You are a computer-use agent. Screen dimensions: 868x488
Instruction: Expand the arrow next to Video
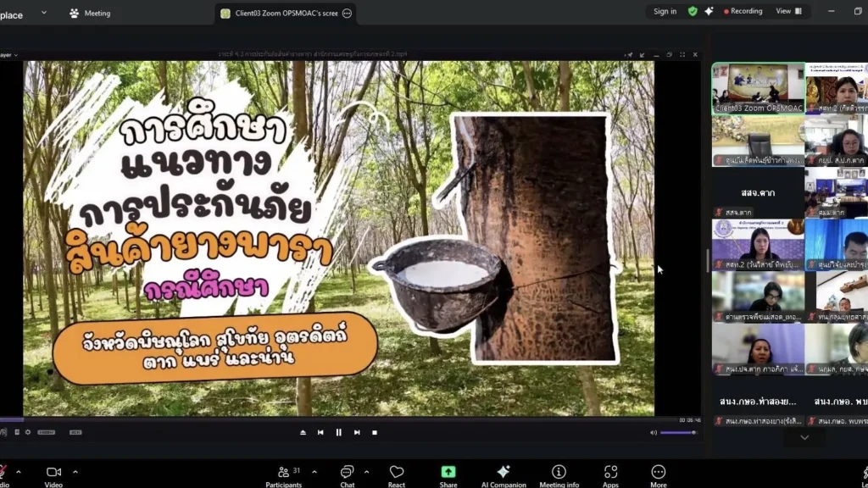(75, 472)
